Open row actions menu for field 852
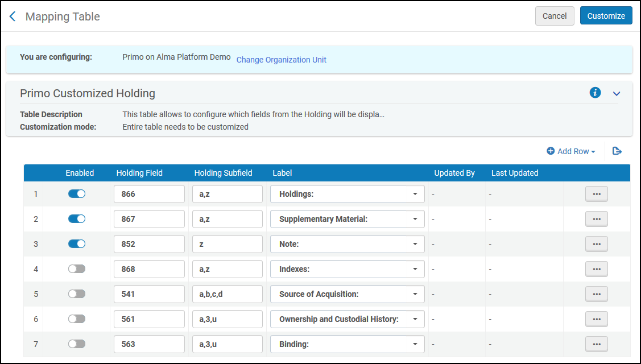 click(596, 244)
